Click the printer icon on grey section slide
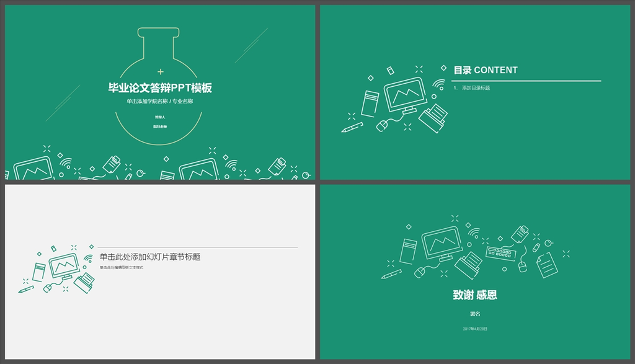This screenshot has width=635, height=364. tap(84, 283)
